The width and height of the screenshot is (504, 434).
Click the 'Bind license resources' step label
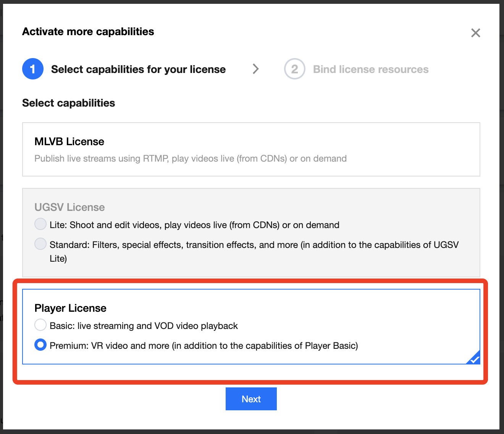pos(370,70)
